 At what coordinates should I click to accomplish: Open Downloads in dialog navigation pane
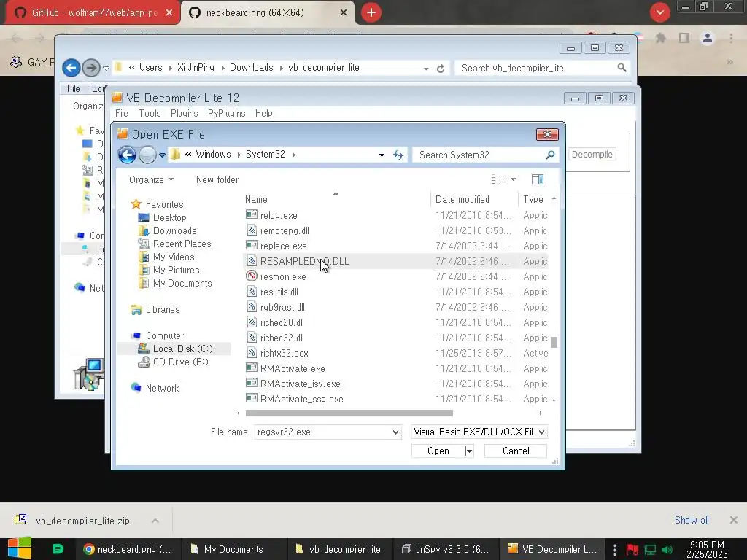[175, 230]
